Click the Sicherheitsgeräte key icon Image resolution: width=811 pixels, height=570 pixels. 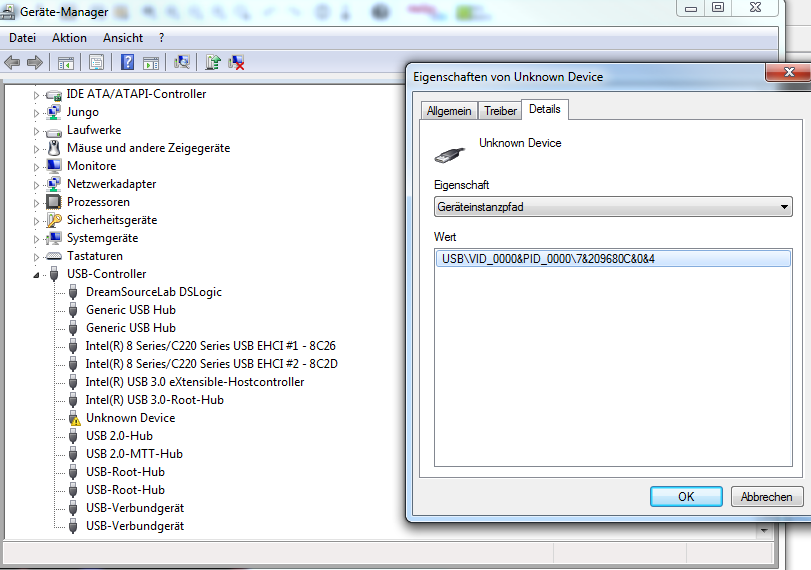[54, 220]
